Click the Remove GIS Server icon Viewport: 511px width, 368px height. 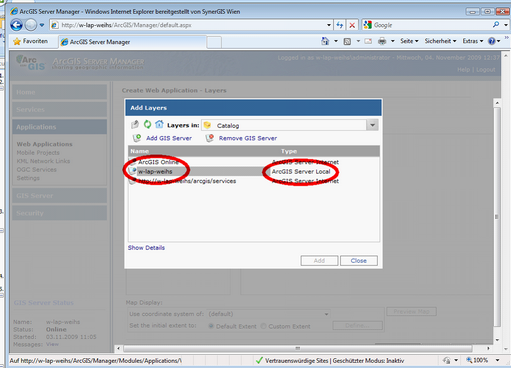pos(209,138)
